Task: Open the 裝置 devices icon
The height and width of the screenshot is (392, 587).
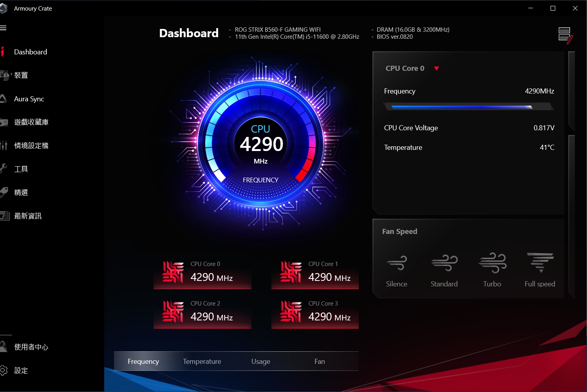Action: coord(4,75)
